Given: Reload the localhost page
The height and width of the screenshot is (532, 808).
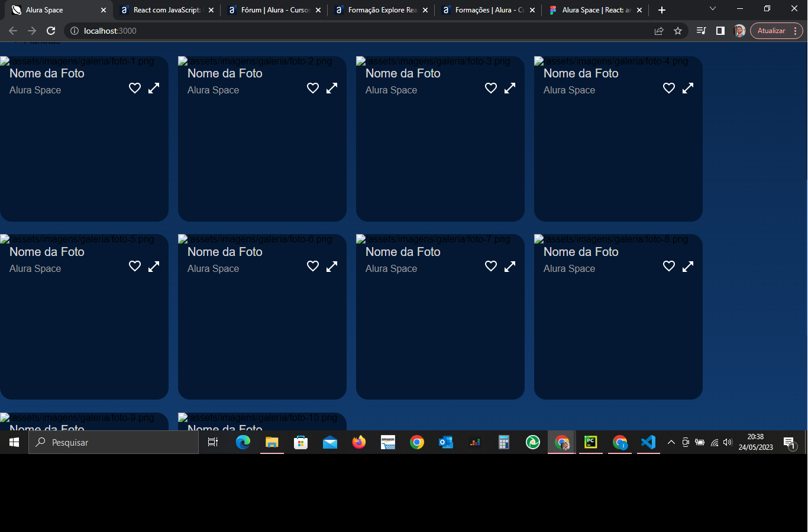Looking at the screenshot, I should pyautogui.click(x=51, y=31).
